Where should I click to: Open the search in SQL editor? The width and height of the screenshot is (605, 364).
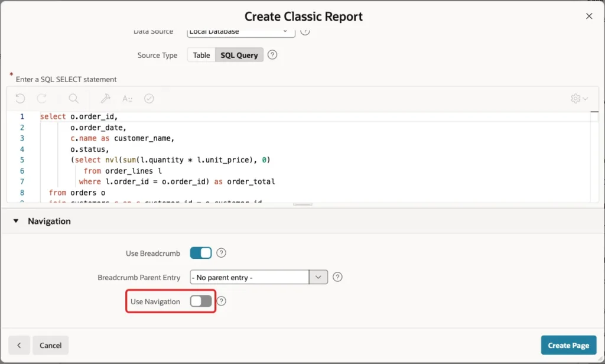73,99
